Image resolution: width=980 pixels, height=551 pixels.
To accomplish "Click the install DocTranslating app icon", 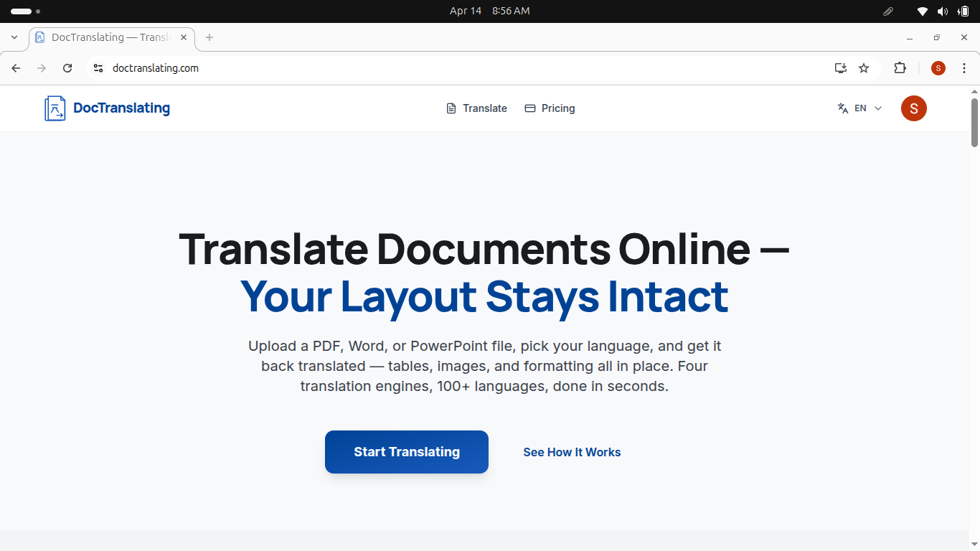I will pyautogui.click(x=839, y=68).
